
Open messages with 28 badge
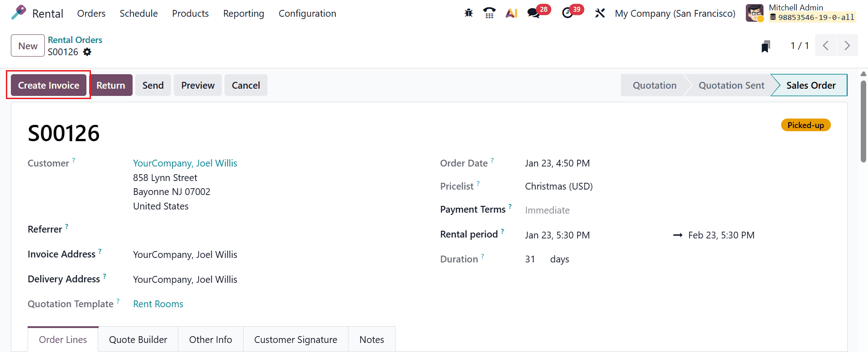539,12
